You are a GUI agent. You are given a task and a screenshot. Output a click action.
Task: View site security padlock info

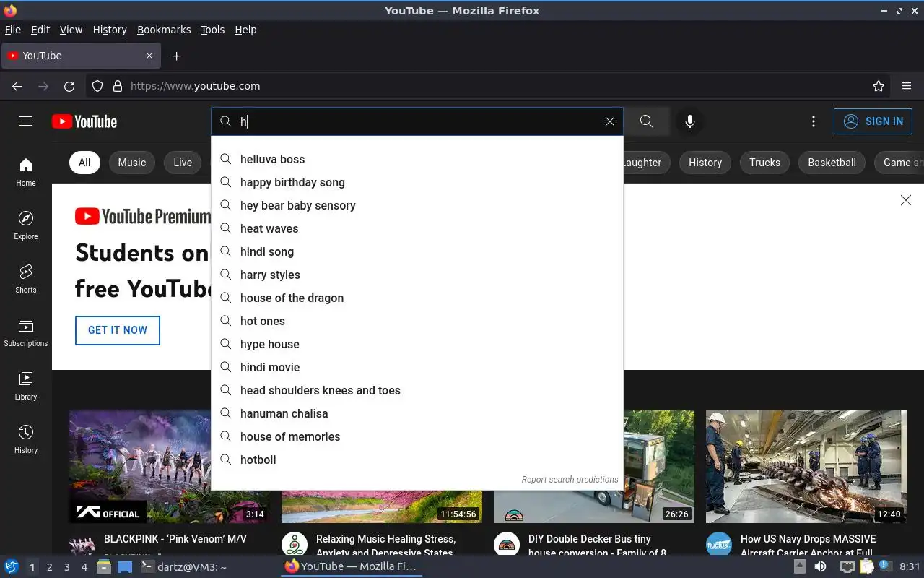click(118, 86)
